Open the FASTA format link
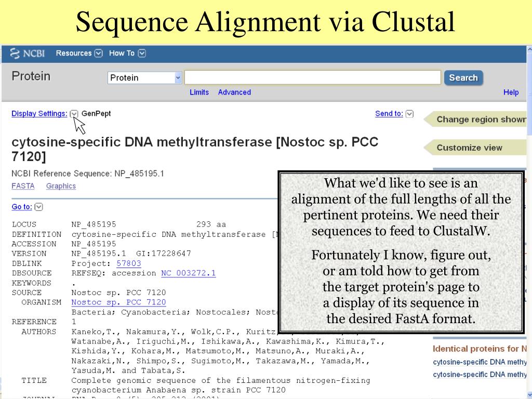The width and height of the screenshot is (532, 399). pos(23,186)
